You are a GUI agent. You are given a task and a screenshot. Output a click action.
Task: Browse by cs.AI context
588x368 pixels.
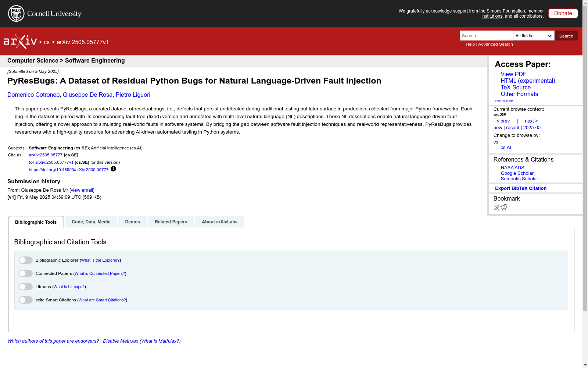506,148
